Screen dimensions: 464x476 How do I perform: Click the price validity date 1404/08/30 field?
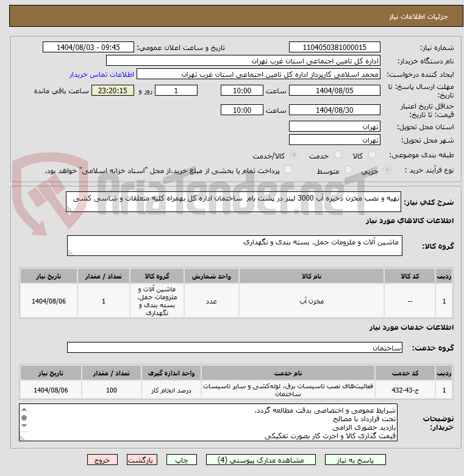point(334,110)
